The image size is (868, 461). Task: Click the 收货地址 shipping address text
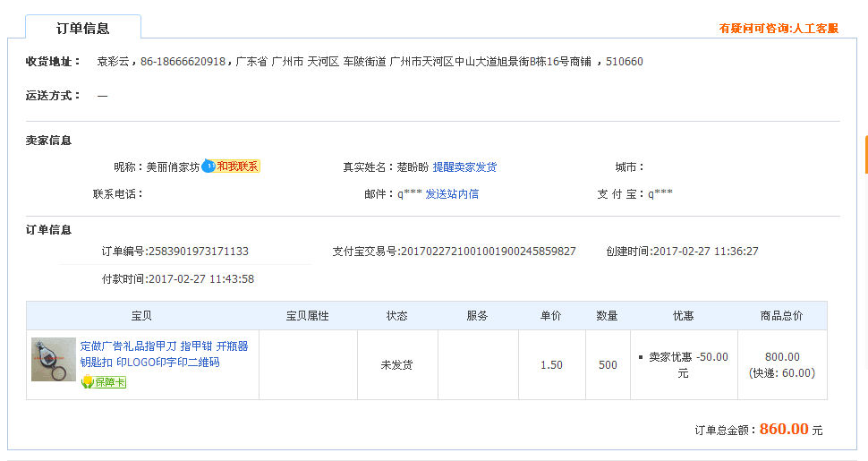click(370, 62)
